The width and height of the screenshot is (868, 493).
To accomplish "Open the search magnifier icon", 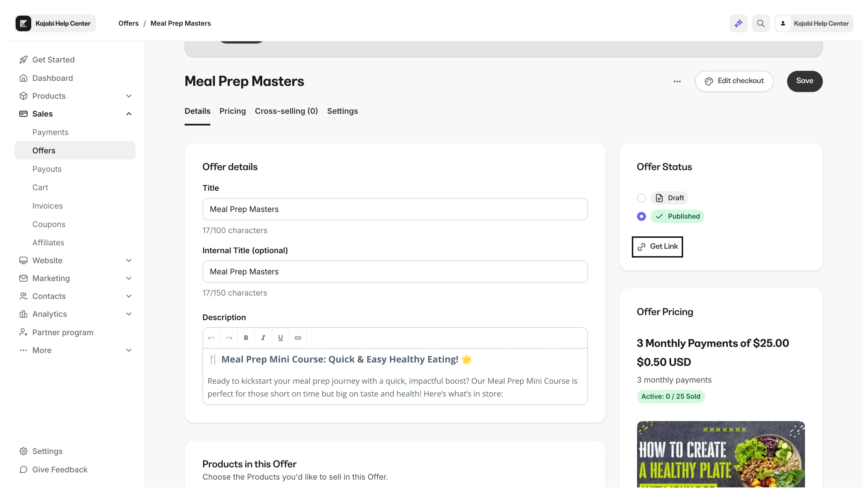I will pos(761,23).
